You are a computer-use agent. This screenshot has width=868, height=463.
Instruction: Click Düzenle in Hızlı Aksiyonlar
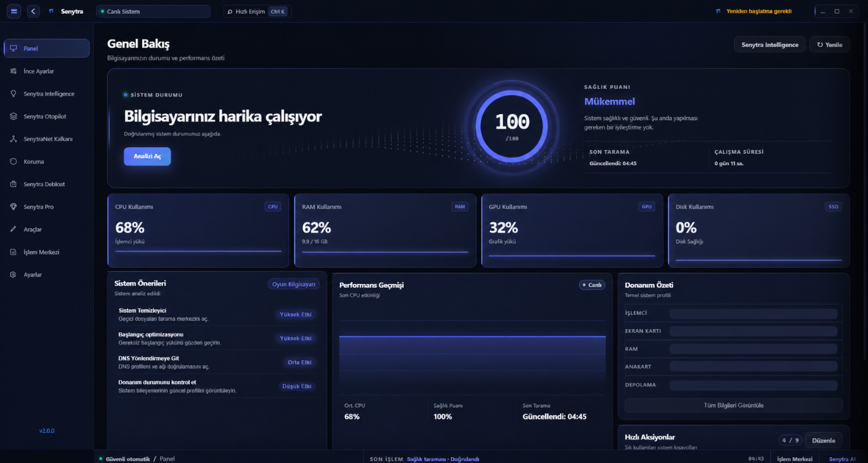pyautogui.click(x=823, y=440)
